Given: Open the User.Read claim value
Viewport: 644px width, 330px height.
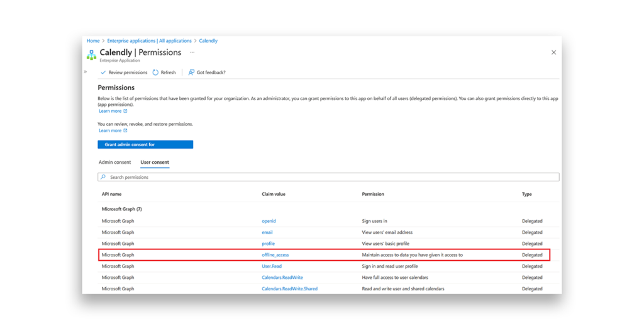Looking at the screenshot, I should click(x=272, y=266).
